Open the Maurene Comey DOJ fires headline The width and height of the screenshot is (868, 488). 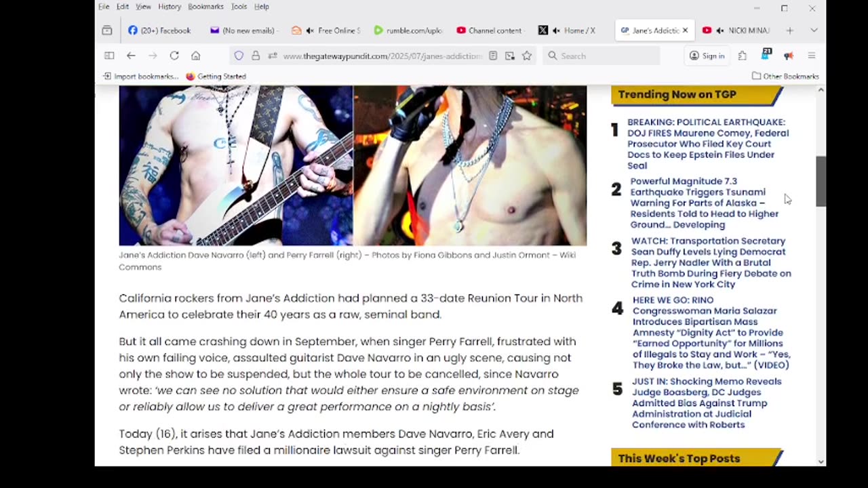(708, 144)
